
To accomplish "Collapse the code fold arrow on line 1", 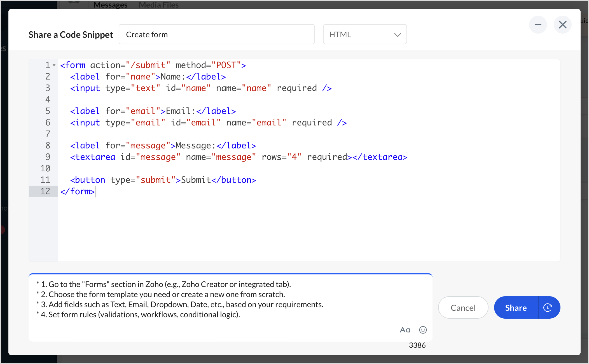I will click(x=54, y=65).
